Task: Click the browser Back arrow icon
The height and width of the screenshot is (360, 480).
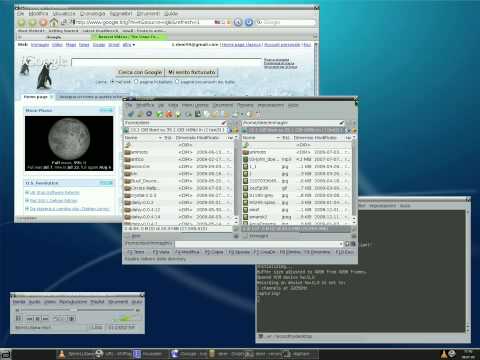Action: click(x=22, y=22)
